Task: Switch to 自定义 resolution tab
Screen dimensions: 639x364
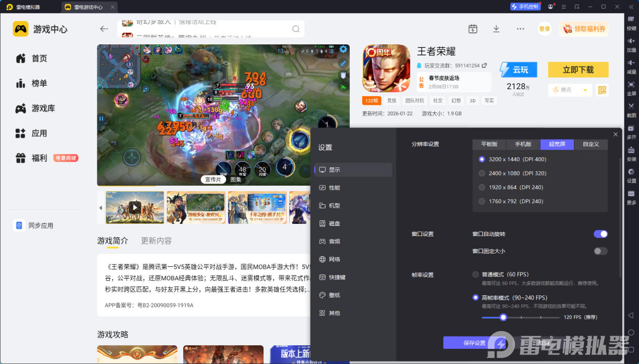Action: point(591,144)
